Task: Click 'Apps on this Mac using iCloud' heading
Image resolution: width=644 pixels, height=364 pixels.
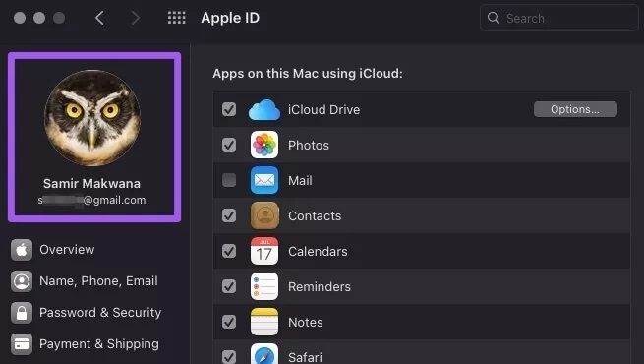Action: tap(308, 74)
